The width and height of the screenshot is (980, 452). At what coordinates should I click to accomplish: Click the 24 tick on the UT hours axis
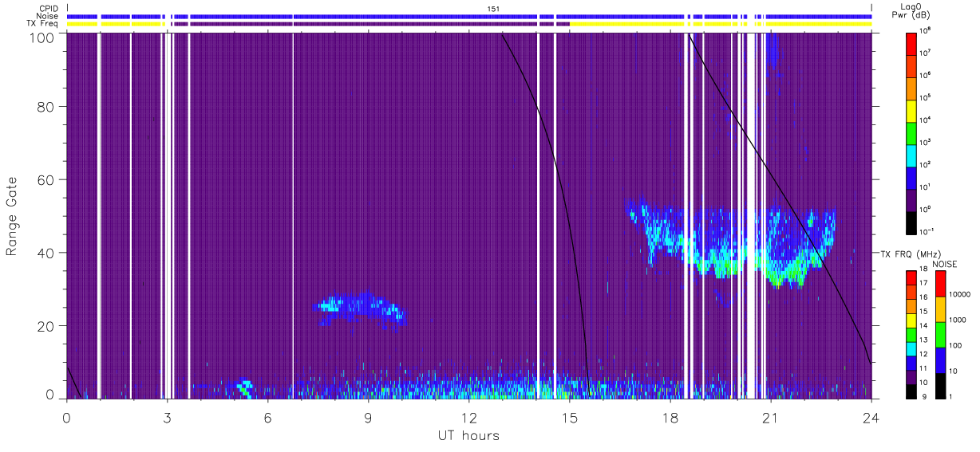[x=871, y=417]
